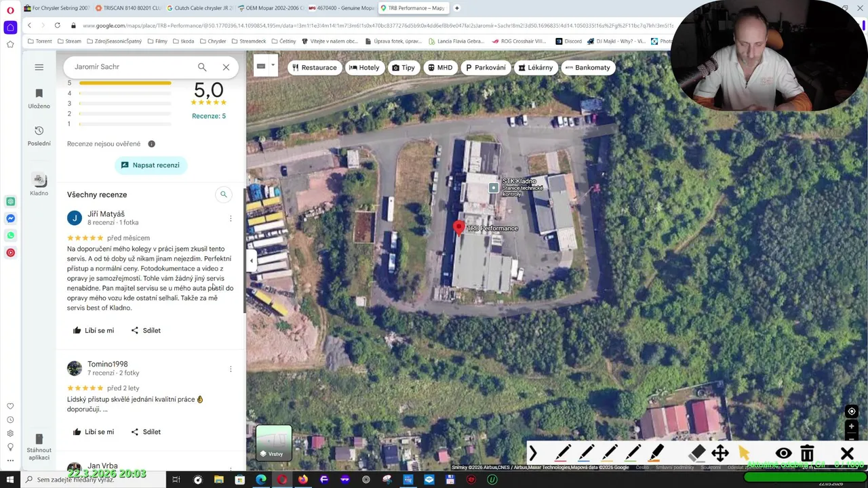Open the Poslední recent history sidebar item

(39, 136)
